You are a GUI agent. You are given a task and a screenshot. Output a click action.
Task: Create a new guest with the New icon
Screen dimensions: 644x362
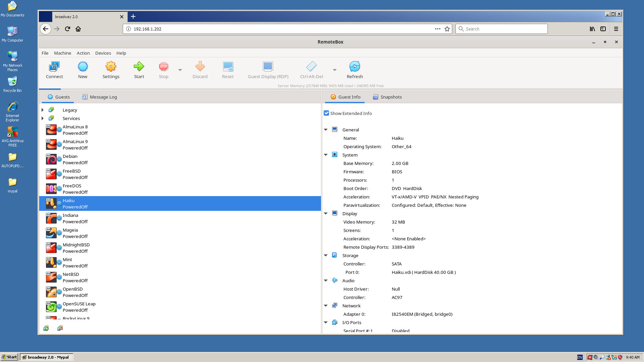pos(83,70)
